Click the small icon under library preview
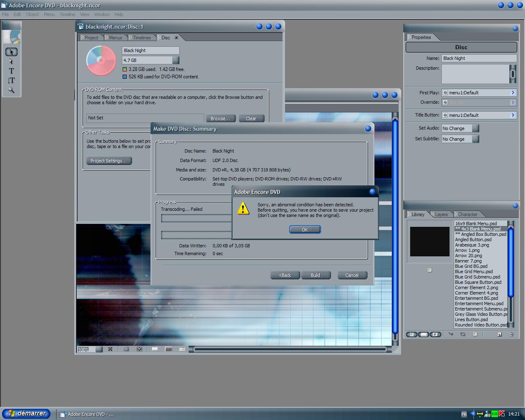Image resolution: width=525 pixels, height=420 pixels. point(429,270)
